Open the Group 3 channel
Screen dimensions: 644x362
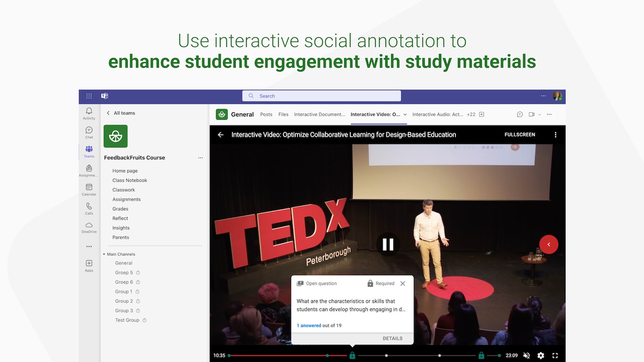coord(124,311)
